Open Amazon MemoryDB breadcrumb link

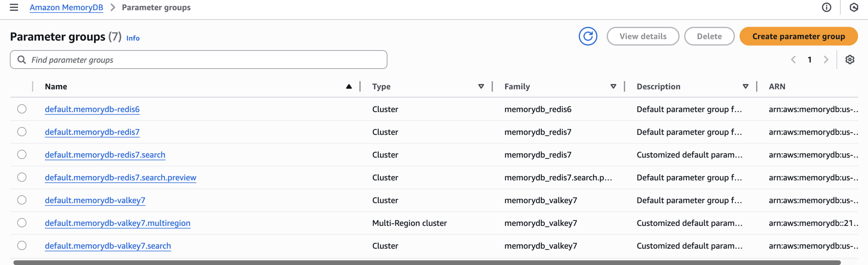pos(66,8)
